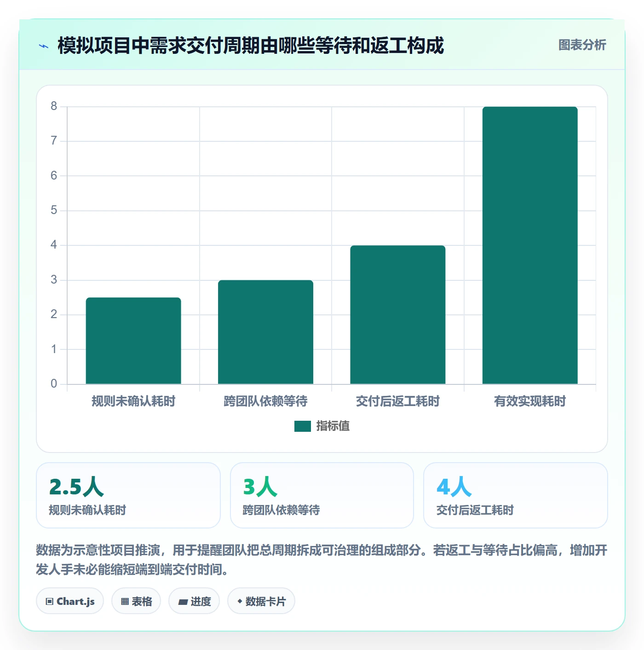
Task: Click the Chart.js tag
Action: pos(70,601)
